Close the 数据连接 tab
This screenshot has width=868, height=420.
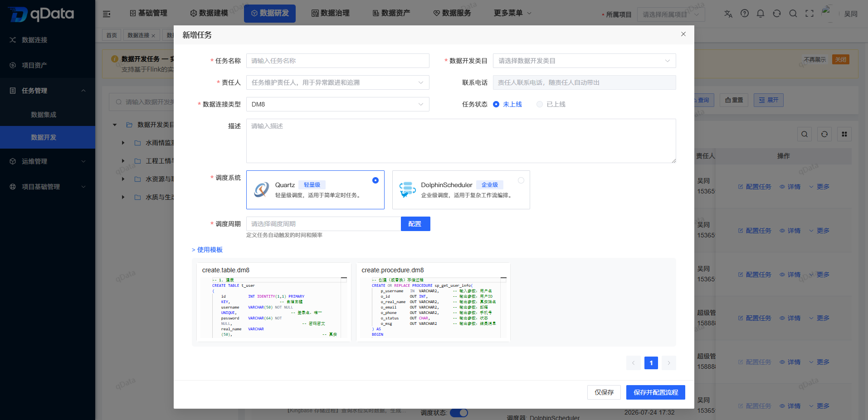tap(153, 36)
